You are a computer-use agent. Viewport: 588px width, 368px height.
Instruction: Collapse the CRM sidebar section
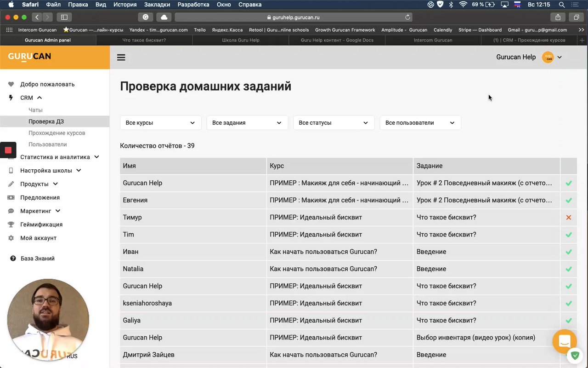point(40,98)
